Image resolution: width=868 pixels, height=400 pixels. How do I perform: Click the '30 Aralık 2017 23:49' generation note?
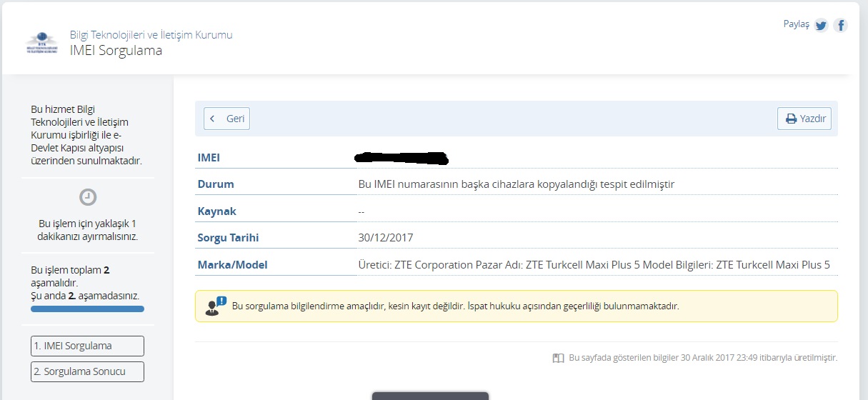(703, 358)
